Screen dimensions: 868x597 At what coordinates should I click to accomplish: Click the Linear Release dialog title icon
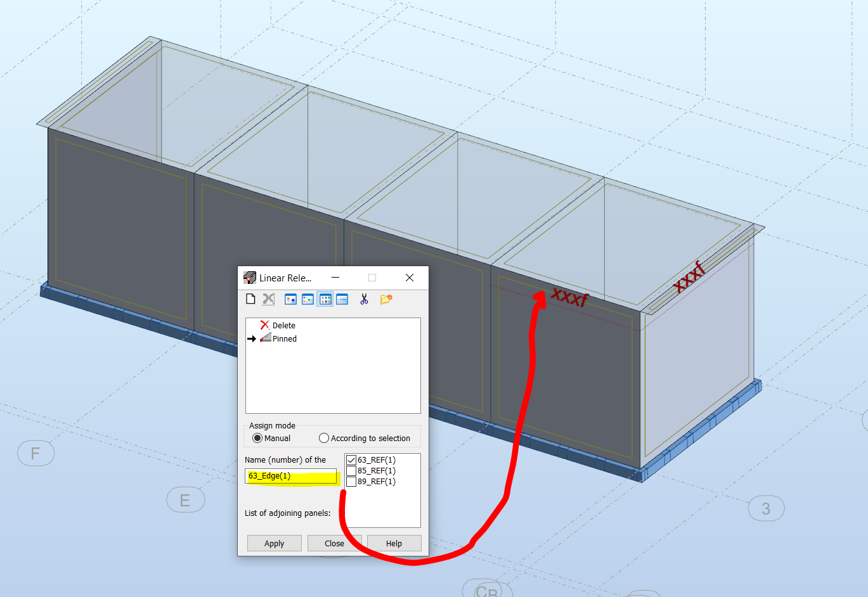pyautogui.click(x=249, y=277)
